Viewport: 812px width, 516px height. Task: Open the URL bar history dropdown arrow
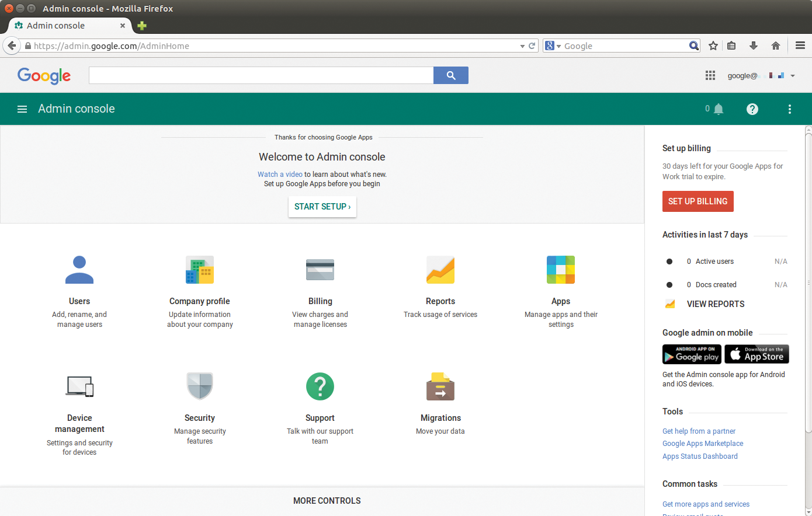(x=522, y=46)
